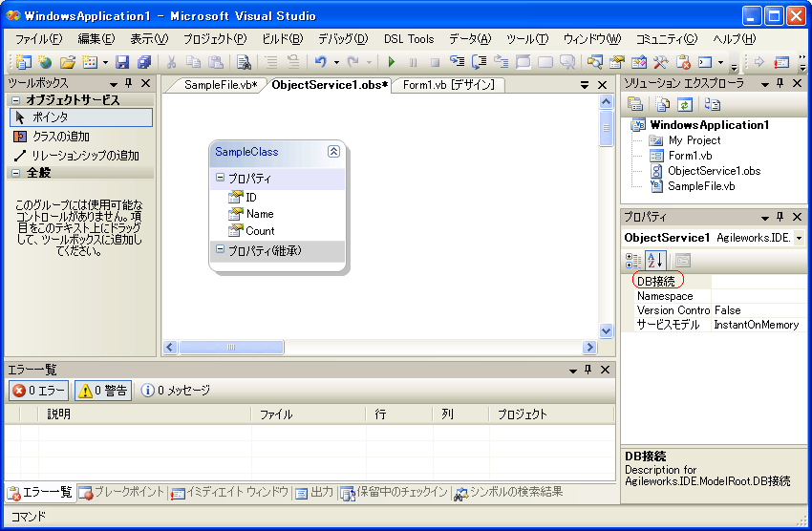The height and width of the screenshot is (531, 812).
Task: Click the property pages icon
Action: 683,261
